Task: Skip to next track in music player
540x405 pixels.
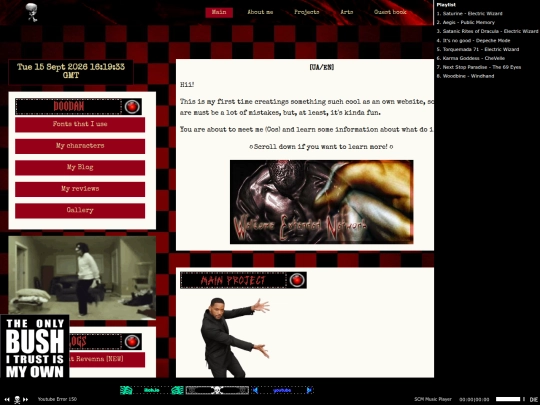Action: (25, 399)
